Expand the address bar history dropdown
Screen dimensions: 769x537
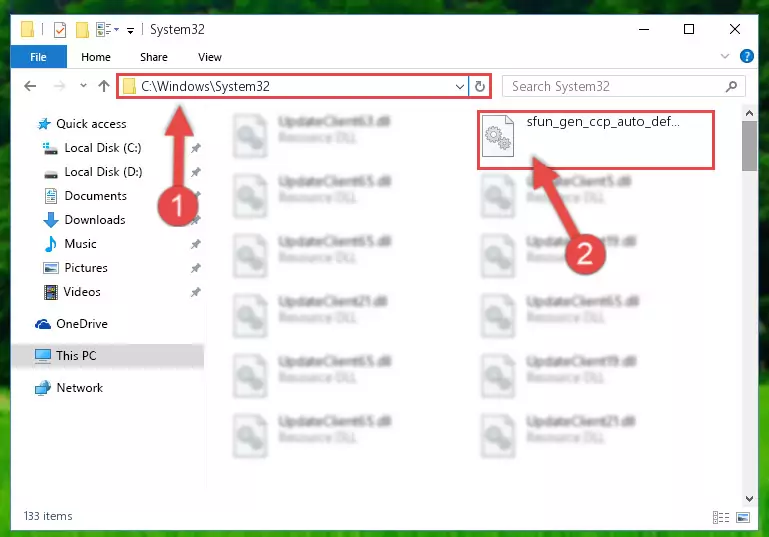pos(460,87)
